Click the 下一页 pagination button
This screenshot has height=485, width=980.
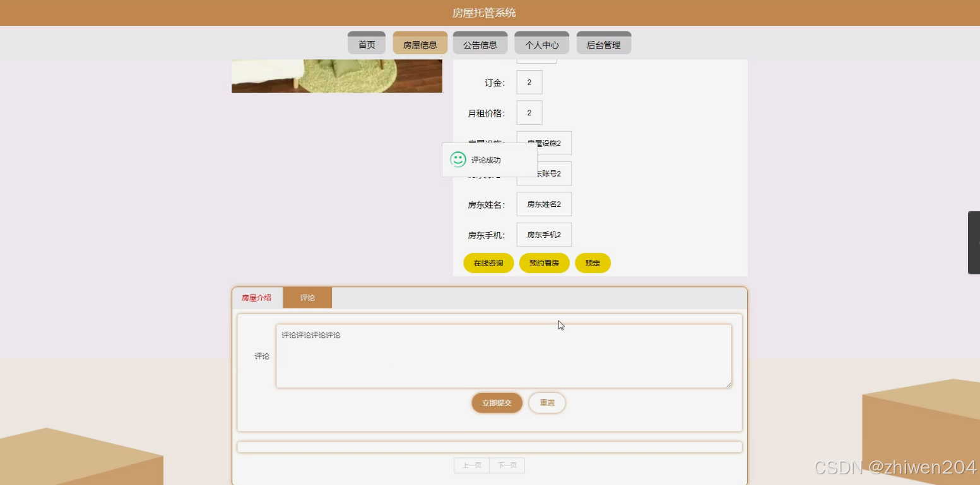point(507,465)
